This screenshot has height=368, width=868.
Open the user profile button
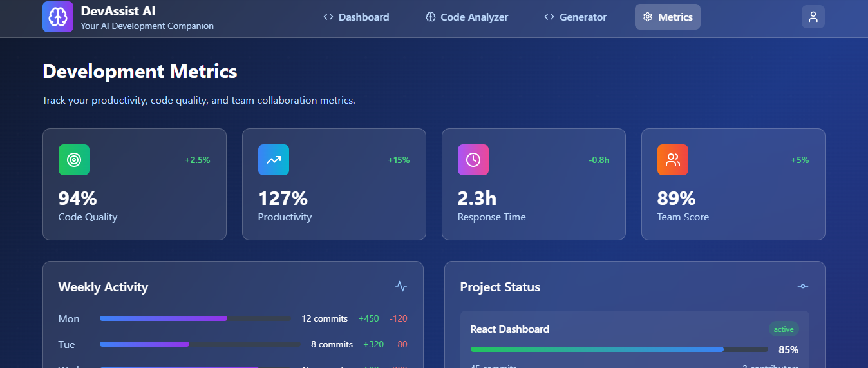813,17
